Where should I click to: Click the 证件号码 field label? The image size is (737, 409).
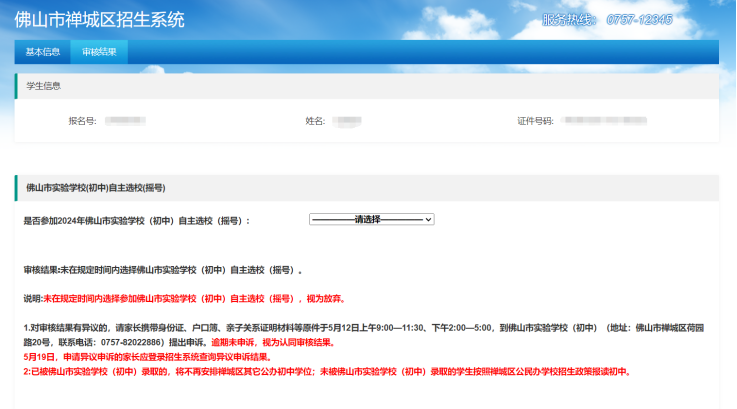click(535, 121)
